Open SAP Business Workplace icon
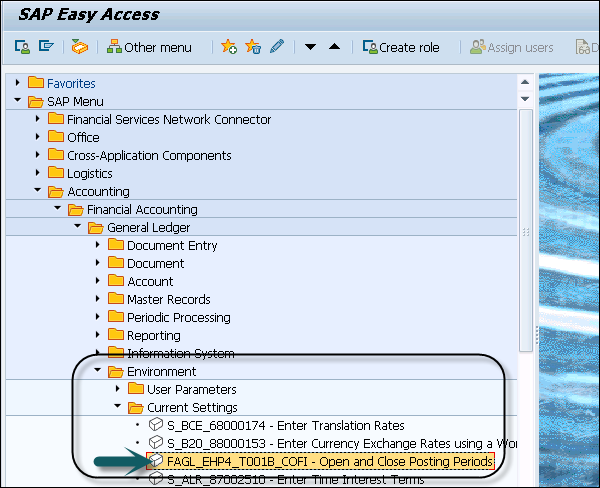 pyautogui.click(x=79, y=47)
